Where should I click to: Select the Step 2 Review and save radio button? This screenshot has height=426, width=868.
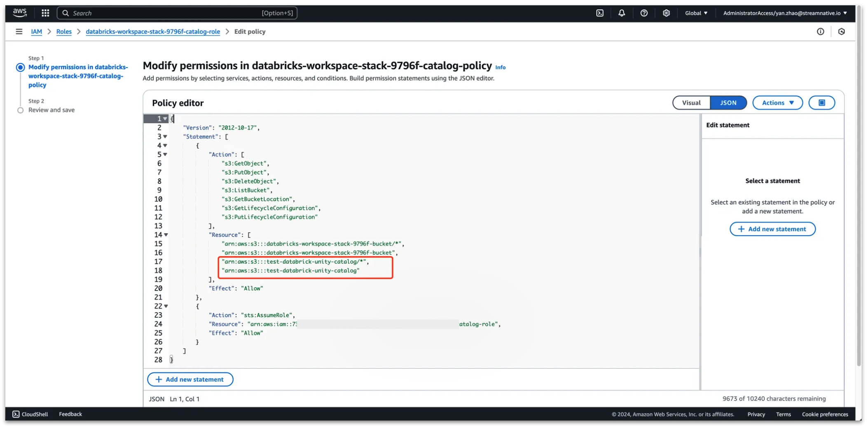pyautogui.click(x=20, y=110)
